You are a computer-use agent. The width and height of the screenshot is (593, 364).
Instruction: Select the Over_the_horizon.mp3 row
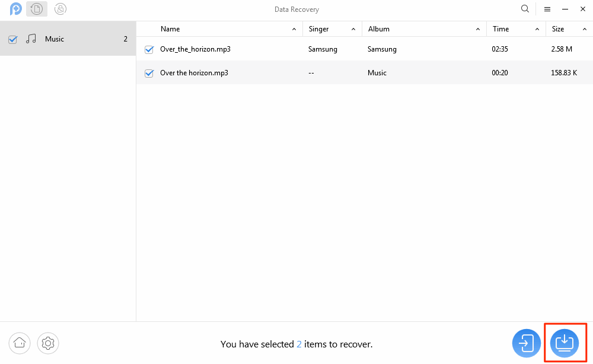[365, 49]
